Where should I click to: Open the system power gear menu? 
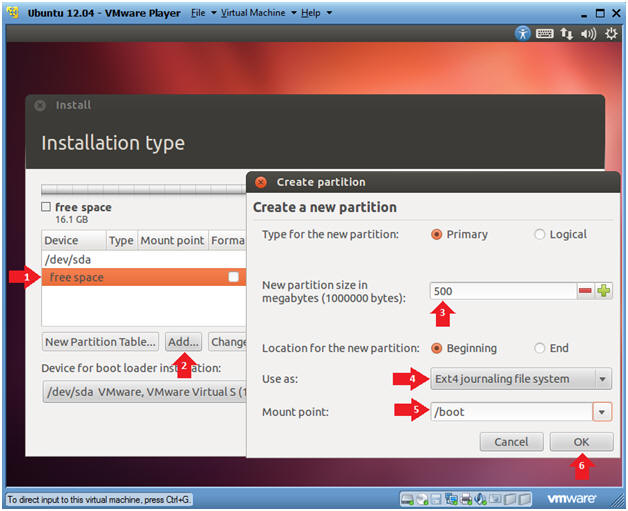pyautogui.click(x=611, y=34)
